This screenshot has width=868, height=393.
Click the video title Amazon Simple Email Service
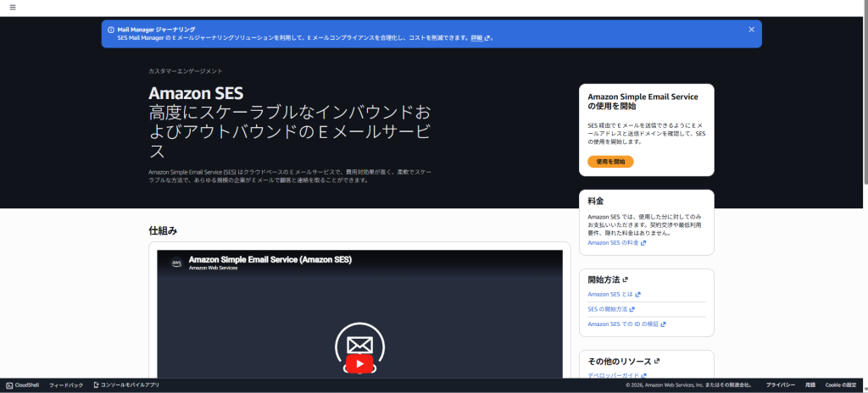coord(270,259)
